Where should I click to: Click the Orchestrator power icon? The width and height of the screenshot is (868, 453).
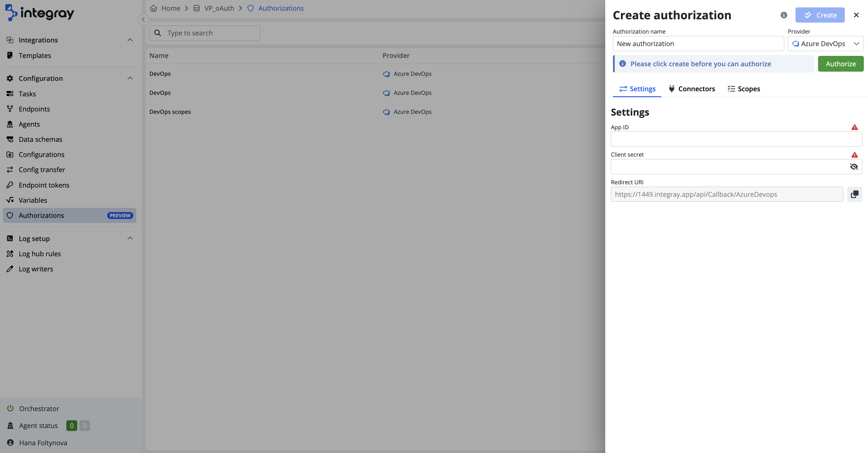(x=10, y=408)
